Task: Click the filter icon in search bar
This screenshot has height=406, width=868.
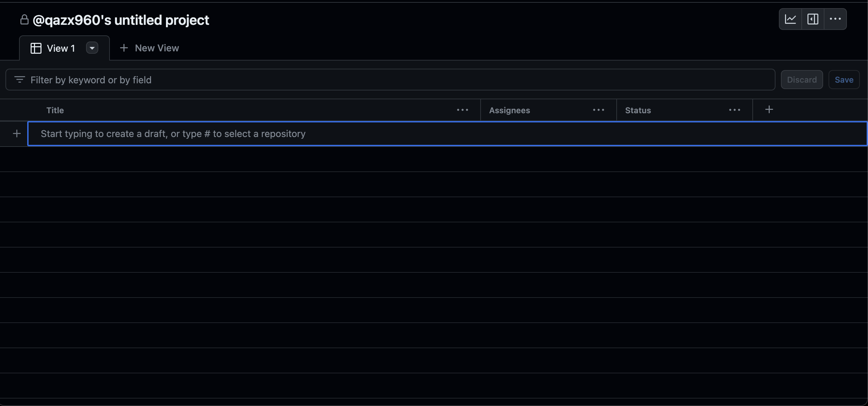Action: click(x=20, y=80)
